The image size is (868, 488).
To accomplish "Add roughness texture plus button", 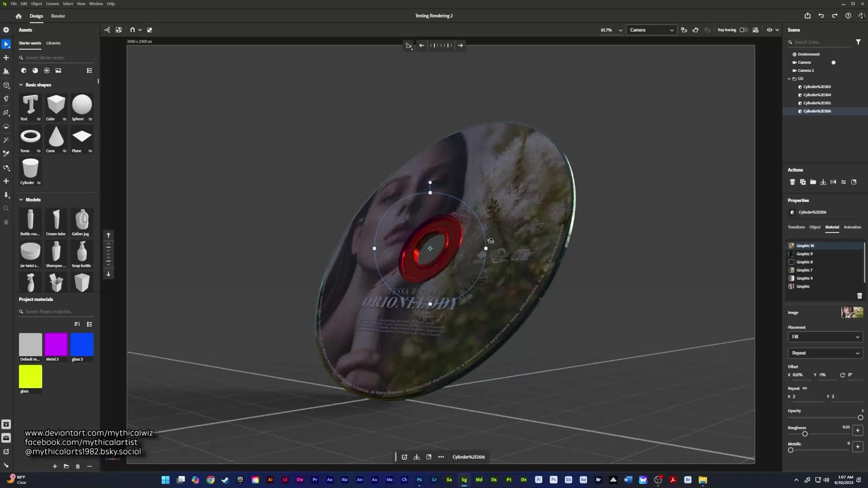I will 858,431.
